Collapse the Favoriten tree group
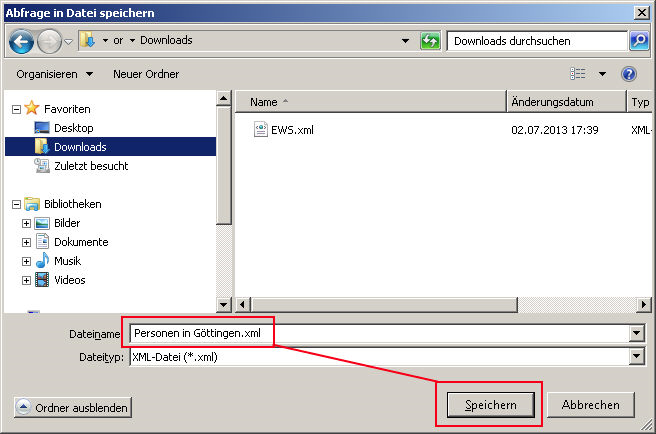The height and width of the screenshot is (434, 656). point(16,109)
